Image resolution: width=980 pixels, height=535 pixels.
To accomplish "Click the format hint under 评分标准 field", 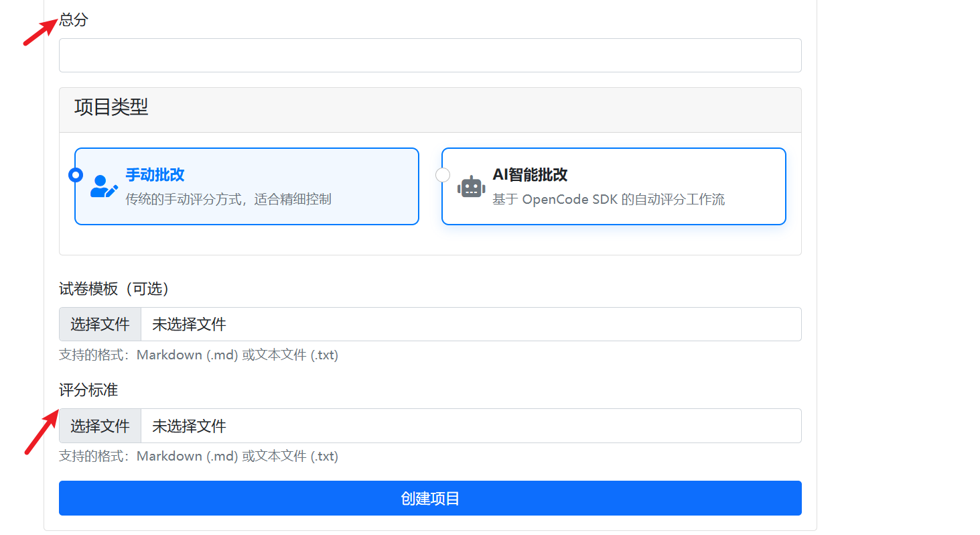I will coord(198,457).
